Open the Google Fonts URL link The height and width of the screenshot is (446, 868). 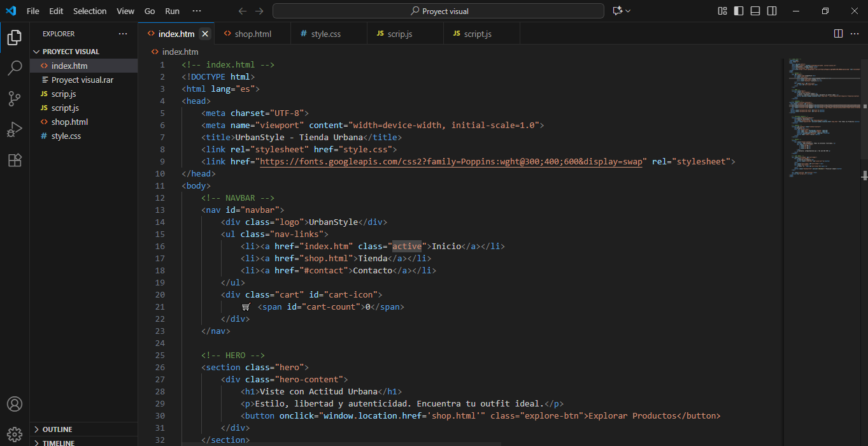pyautogui.click(x=451, y=162)
